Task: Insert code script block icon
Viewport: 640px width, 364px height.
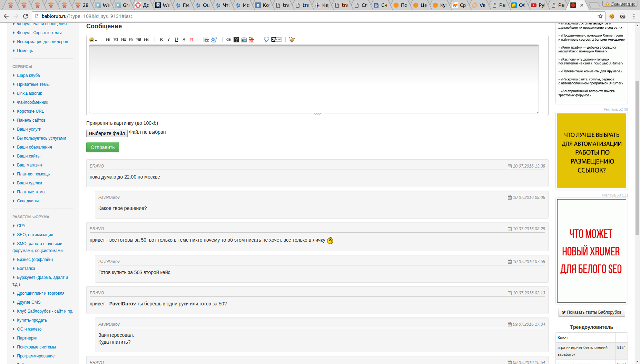Action: [x=214, y=40]
